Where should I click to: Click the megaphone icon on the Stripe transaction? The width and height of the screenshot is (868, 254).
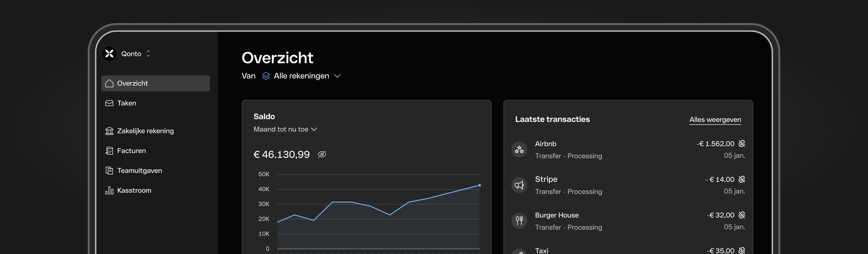point(519,185)
